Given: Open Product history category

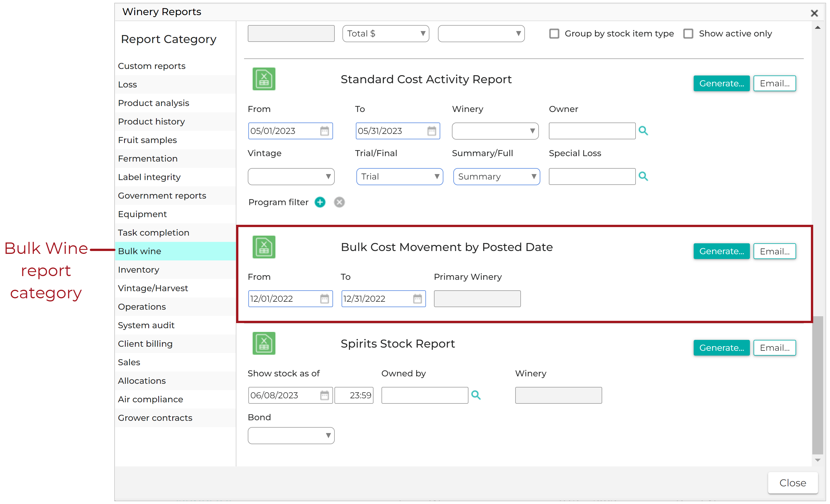Looking at the screenshot, I should [175, 122].
